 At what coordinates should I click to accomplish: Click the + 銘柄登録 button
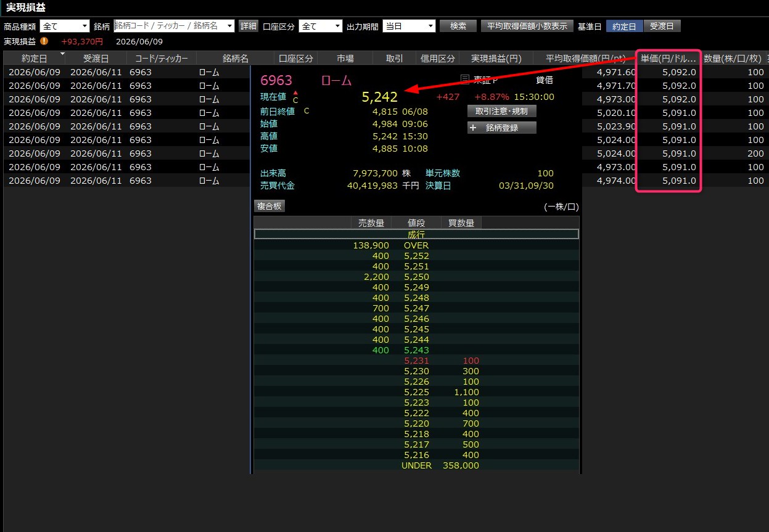click(502, 128)
